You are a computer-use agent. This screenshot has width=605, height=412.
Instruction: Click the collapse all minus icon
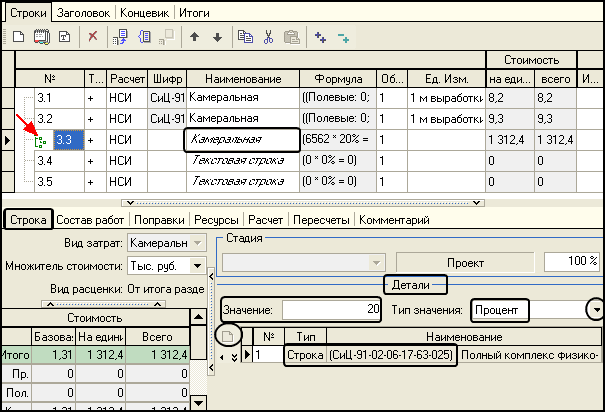pyautogui.click(x=344, y=36)
